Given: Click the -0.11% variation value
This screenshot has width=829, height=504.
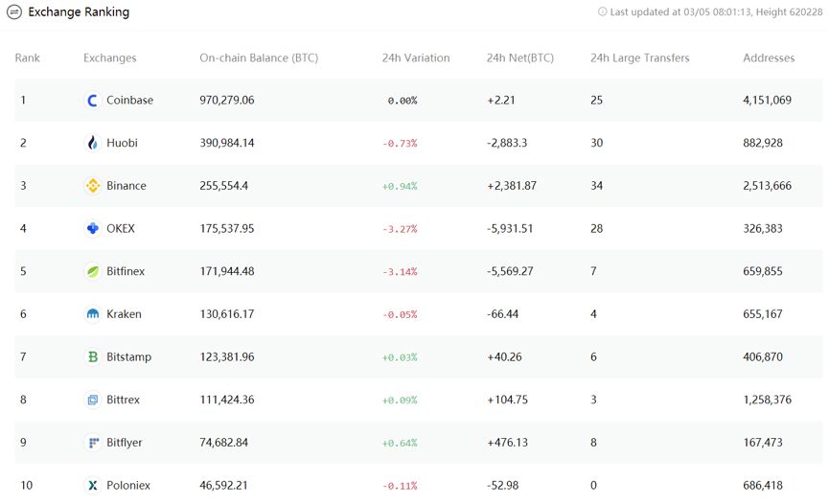Looking at the screenshot, I should tap(400, 486).
